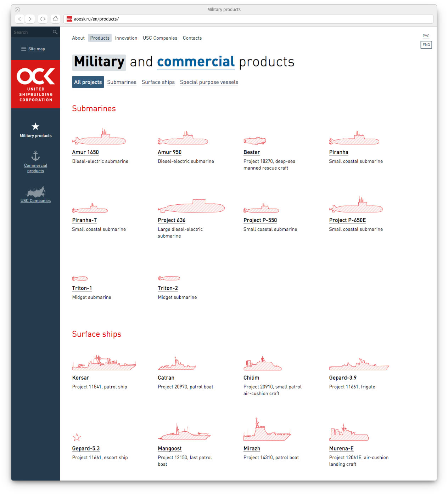Image resolution: width=448 pixels, height=494 pixels.
Task: Open the Innovation menu item
Action: (x=126, y=38)
